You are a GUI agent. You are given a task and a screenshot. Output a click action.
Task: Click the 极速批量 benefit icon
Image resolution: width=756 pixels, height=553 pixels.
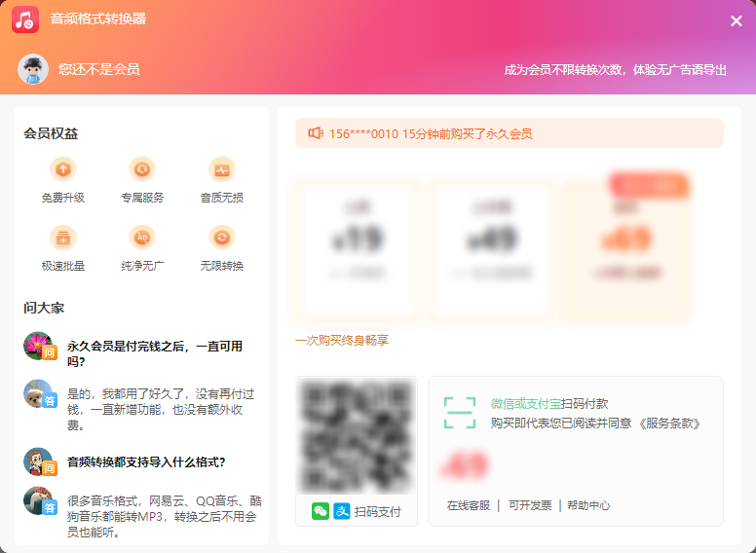pyautogui.click(x=63, y=238)
